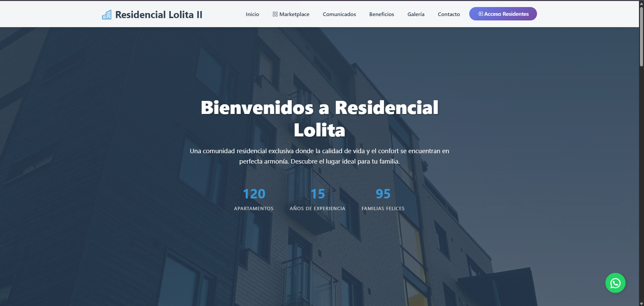Click the Bienvenidos a Residencial Lolita heading
Viewport: 644px width, 306px height.
coord(319,118)
